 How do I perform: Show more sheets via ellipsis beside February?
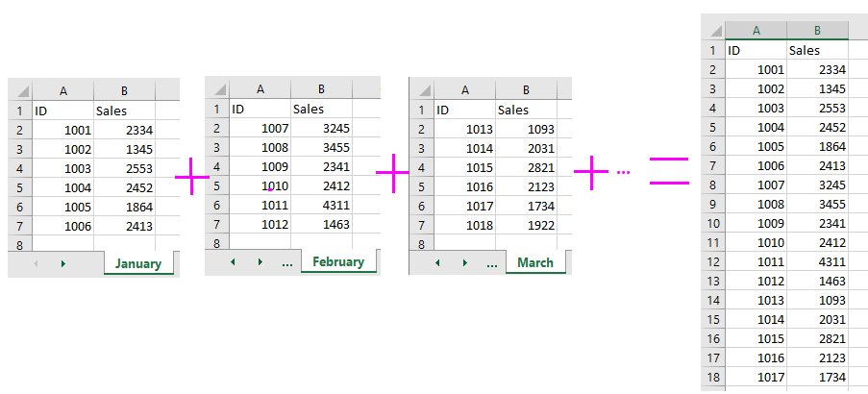[286, 264]
